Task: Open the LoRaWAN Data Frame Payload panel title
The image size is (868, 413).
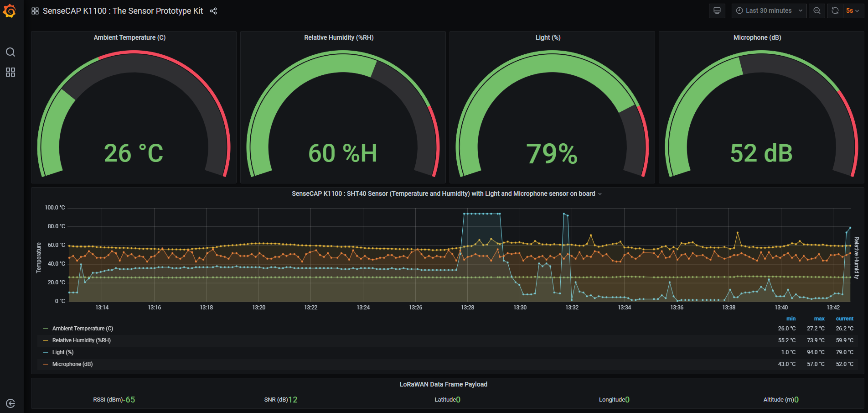Action: (444, 384)
